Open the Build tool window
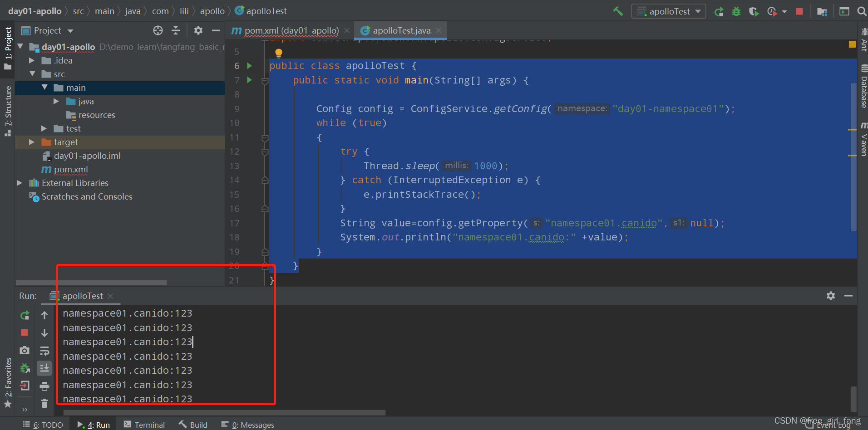 coord(193,425)
